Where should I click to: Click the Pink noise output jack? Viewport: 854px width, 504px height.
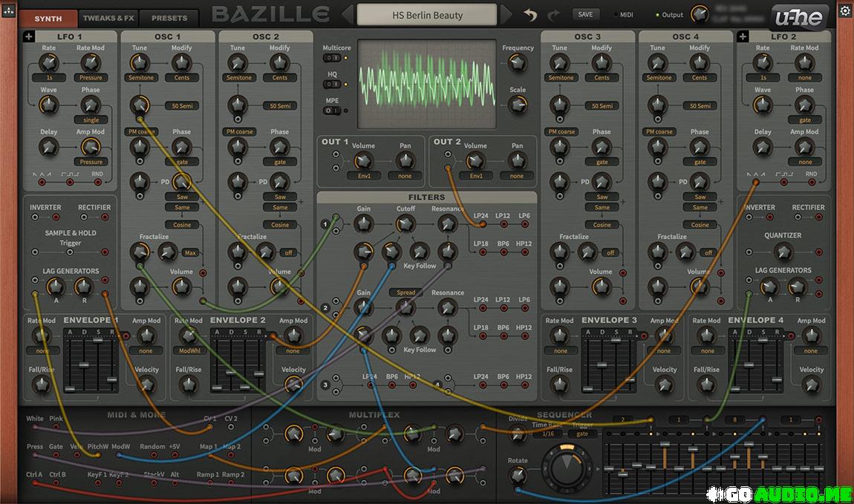[56, 428]
